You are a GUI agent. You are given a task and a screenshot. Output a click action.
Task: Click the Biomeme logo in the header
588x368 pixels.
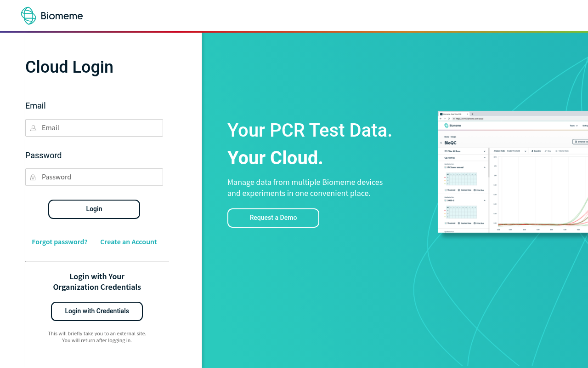click(x=52, y=16)
